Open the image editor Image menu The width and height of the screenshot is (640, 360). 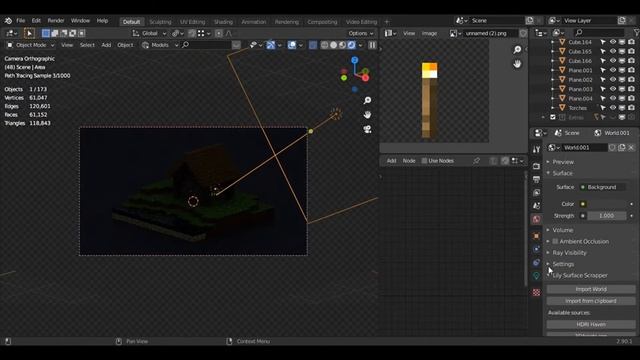[x=429, y=33]
